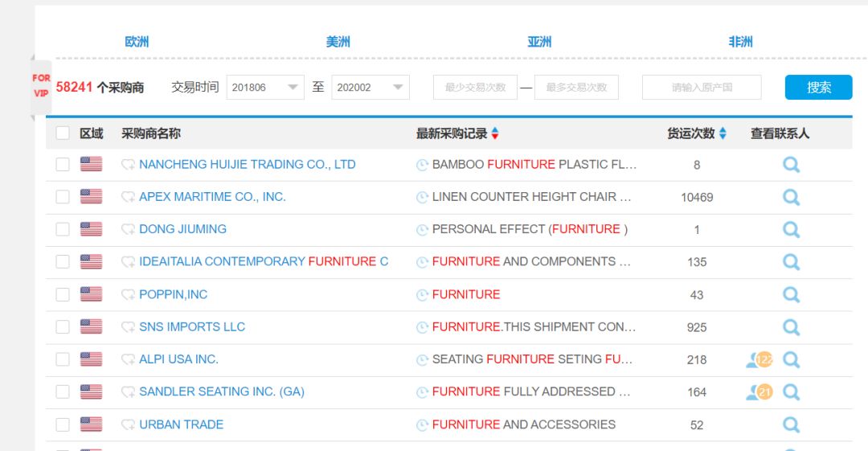
Task: Click the blue 搜索 search button
Action: click(818, 88)
